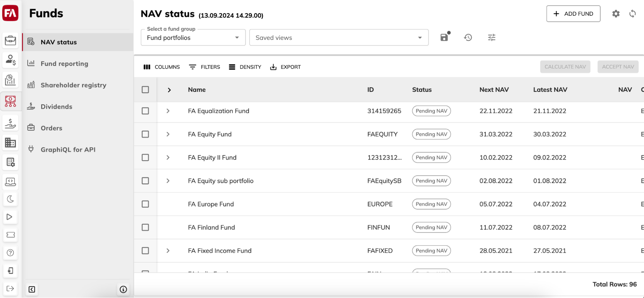Open the FILTERS panel
The width and height of the screenshot is (644, 298).
coord(205,67)
